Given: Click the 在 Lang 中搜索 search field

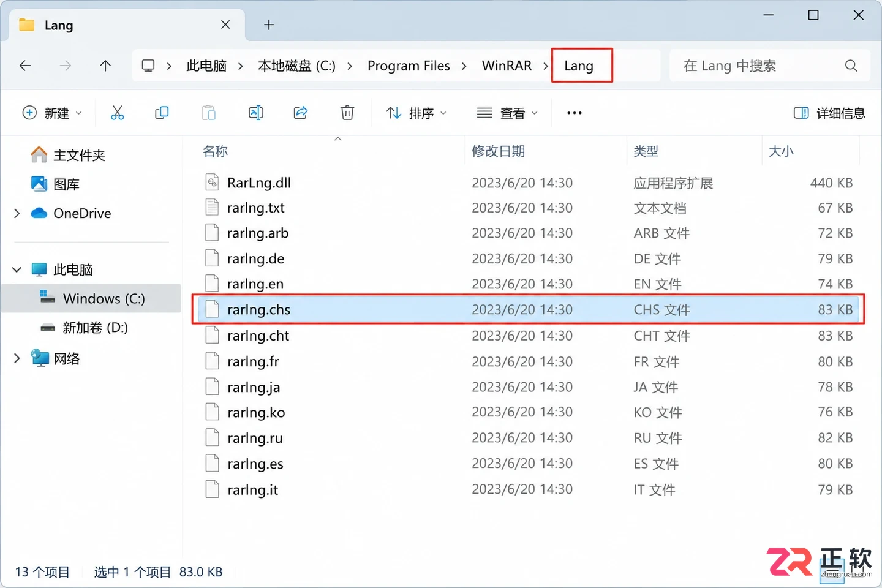Looking at the screenshot, I should (770, 66).
